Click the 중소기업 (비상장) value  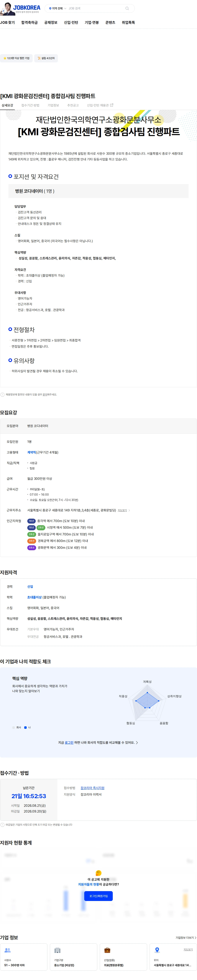click(64, 965)
